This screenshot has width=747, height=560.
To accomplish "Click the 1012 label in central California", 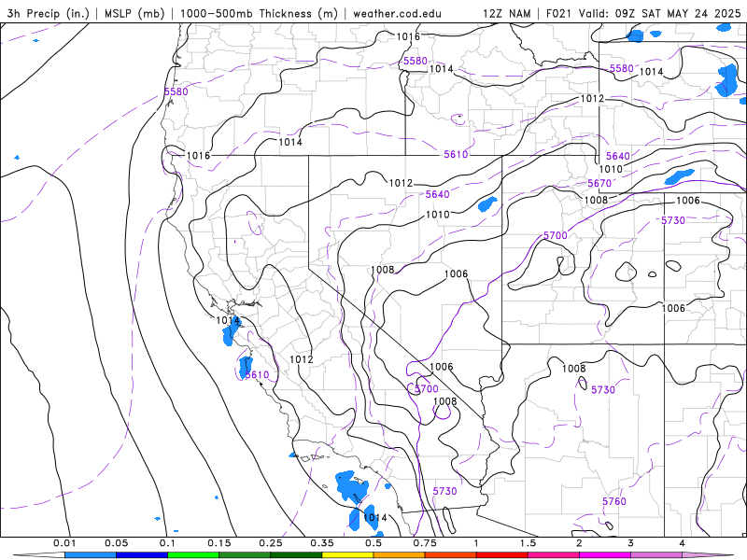I will [x=302, y=359].
